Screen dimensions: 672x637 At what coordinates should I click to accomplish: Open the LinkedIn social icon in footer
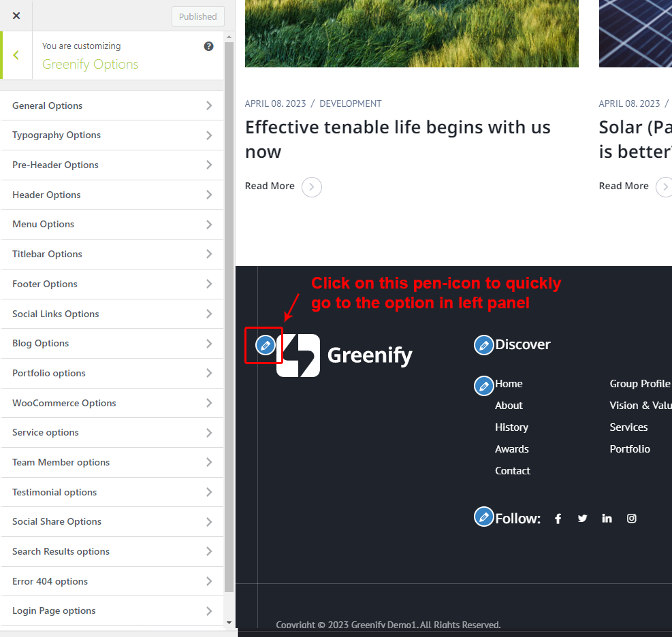tap(607, 519)
